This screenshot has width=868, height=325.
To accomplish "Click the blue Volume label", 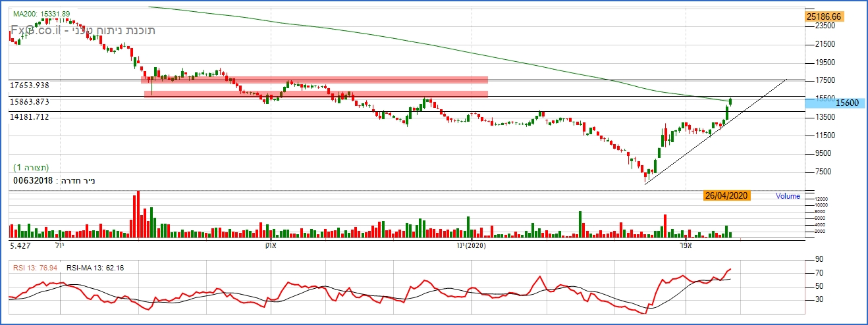I will pos(788,196).
